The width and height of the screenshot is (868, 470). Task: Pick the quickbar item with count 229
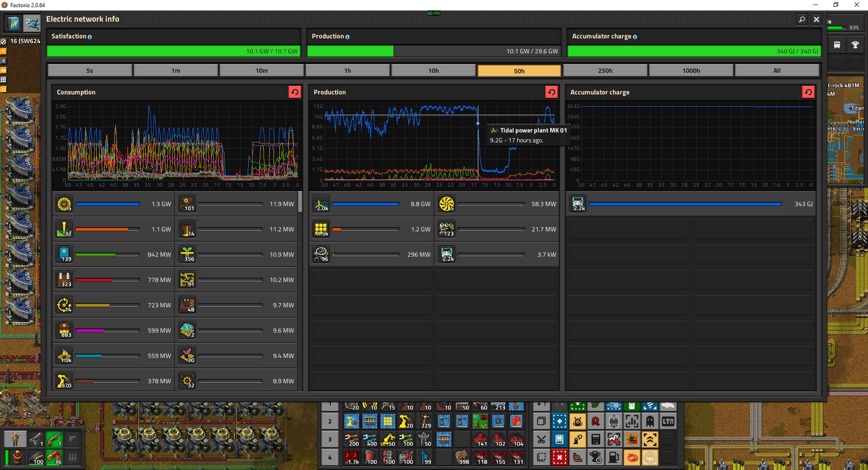click(x=424, y=421)
